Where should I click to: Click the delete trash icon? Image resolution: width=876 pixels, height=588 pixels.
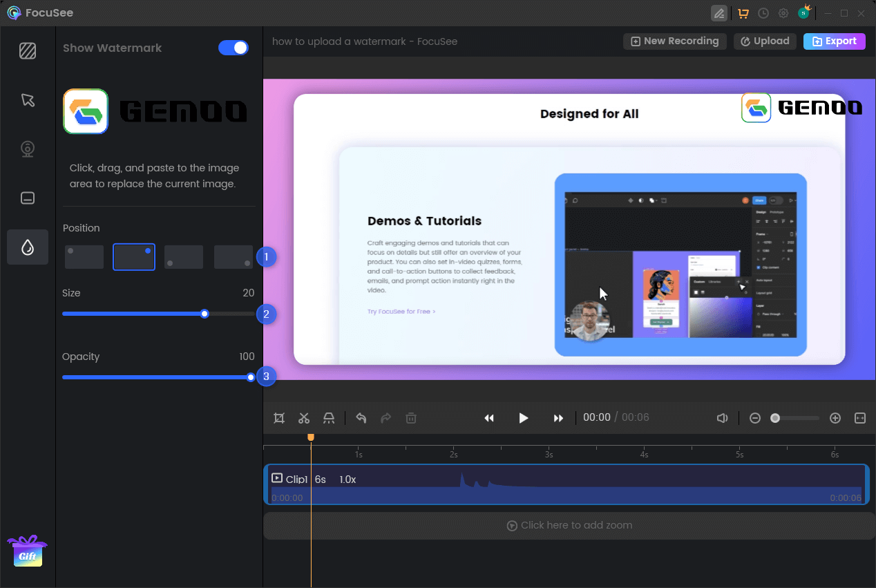point(411,418)
